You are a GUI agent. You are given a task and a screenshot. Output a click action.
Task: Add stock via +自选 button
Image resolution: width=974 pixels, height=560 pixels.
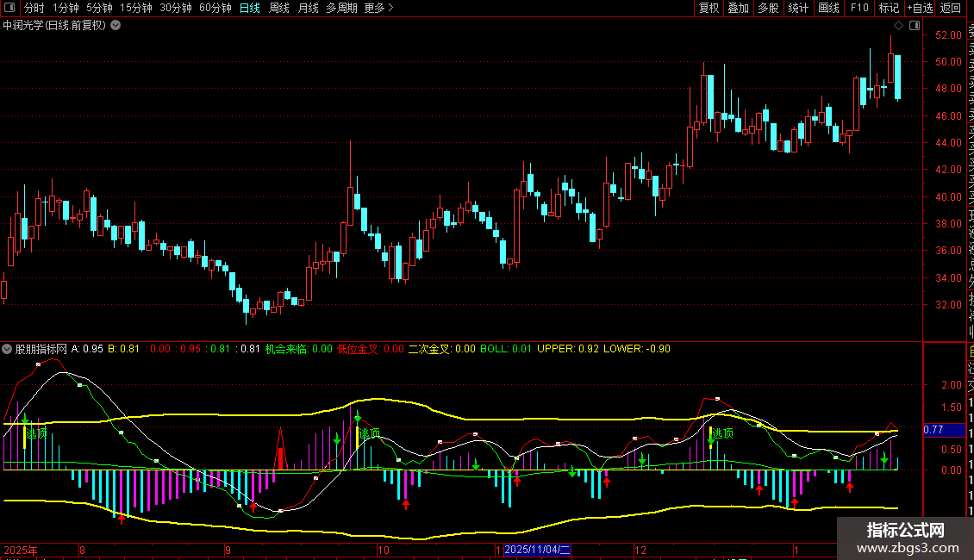(920, 8)
